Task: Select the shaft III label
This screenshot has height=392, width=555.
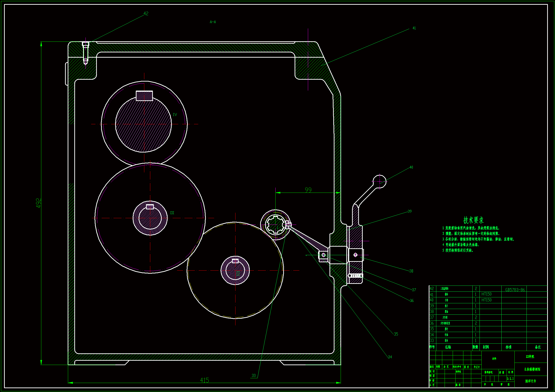Action: click(x=172, y=213)
